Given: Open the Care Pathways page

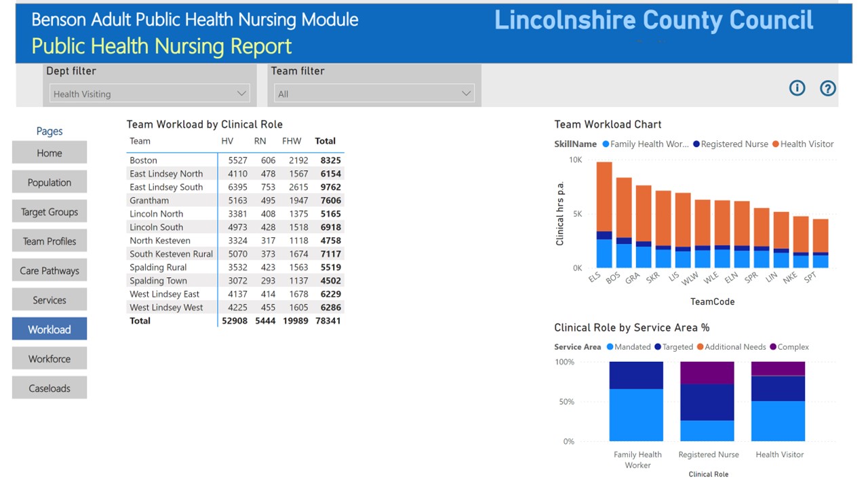Looking at the screenshot, I should [x=50, y=270].
